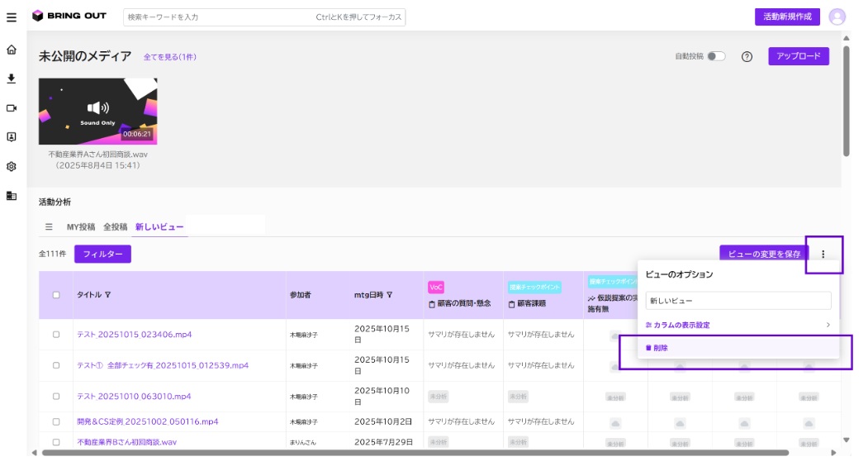Click the アップロード button
This screenshot has width=868, height=471.
coord(799,56)
